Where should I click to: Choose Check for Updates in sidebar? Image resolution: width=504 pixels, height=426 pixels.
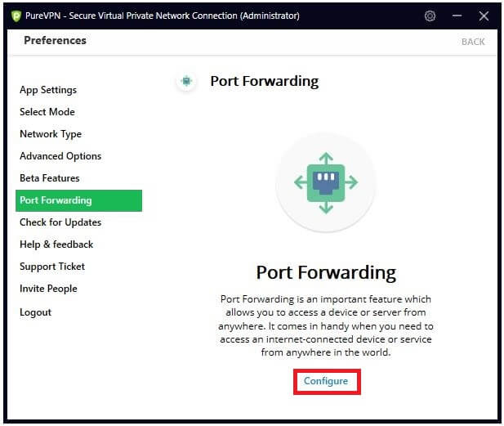(x=60, y=222)
